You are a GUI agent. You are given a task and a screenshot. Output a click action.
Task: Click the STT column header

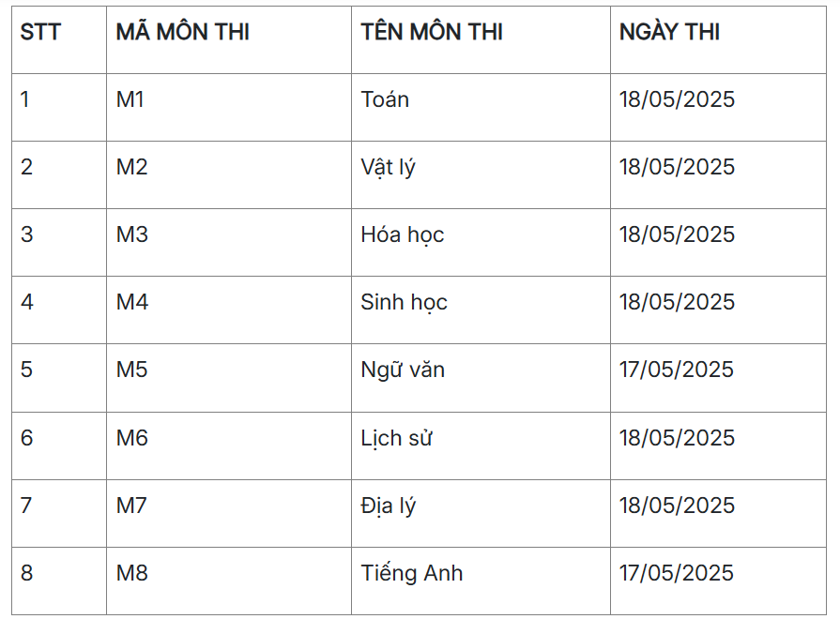(x=40, y=32)
